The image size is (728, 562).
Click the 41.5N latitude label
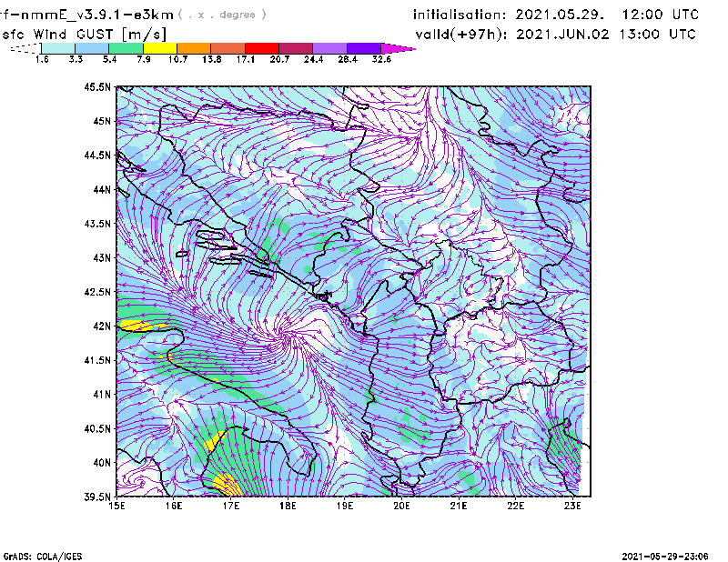pyautogui.click(x=97, y=360)
